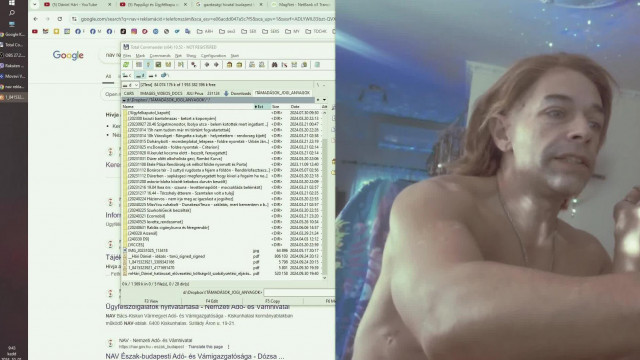The image size is (640, 360).
Task: Open the ARH bookmarks folder in Chrome
Action: tap(205, 31)
